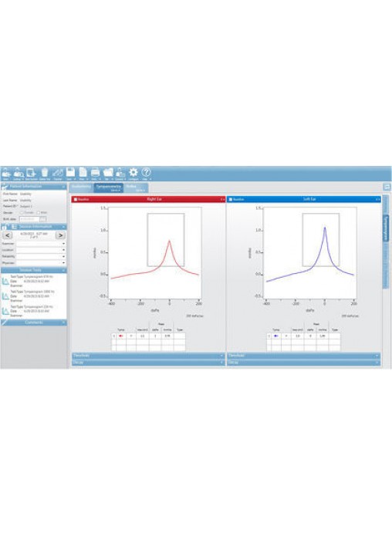Click the red curve marker in right results table
The height and width of the screenshot is (537, 392).
tap(120, 336)
